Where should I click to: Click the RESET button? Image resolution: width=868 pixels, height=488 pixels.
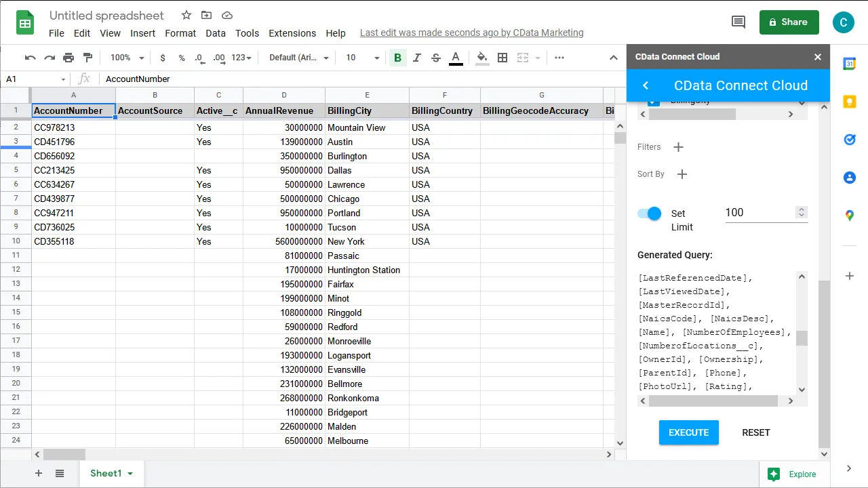click(756, 432)
